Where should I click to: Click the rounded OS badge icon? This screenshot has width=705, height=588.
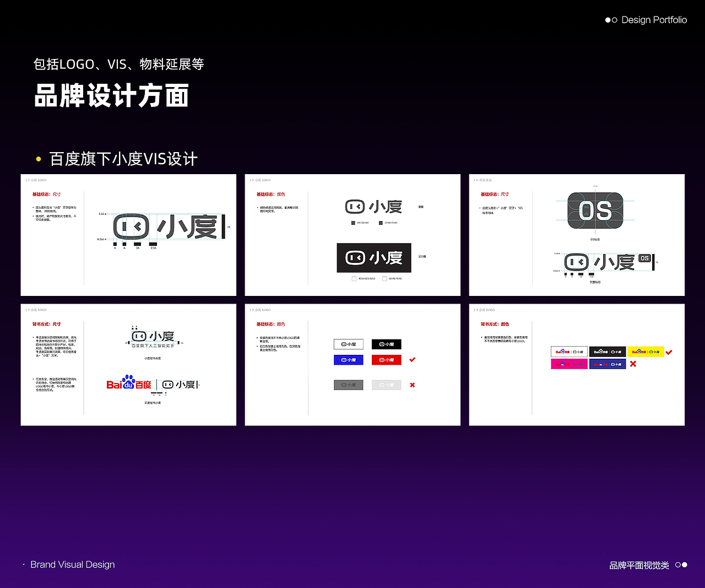click(595, 211)
